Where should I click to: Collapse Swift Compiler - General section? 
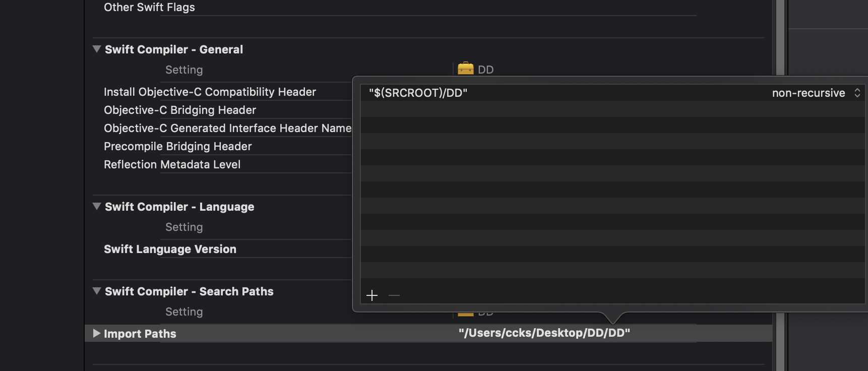click(97, 49)
